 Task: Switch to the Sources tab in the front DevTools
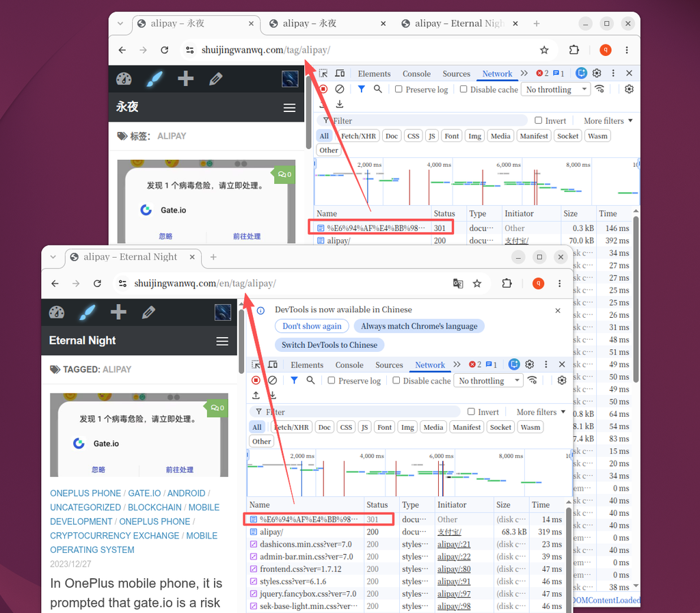point(389,365)
